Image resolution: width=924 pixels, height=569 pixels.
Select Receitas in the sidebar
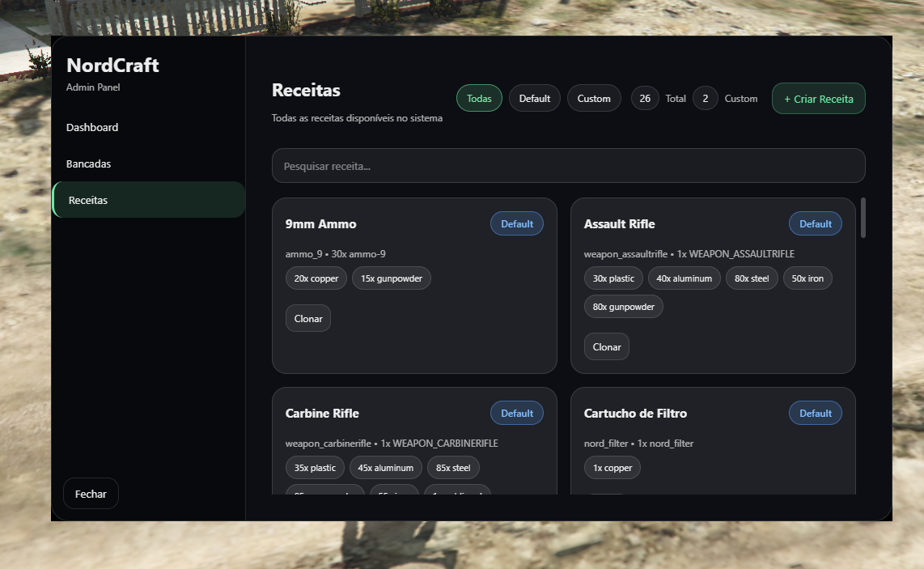(x=148, y=200)
